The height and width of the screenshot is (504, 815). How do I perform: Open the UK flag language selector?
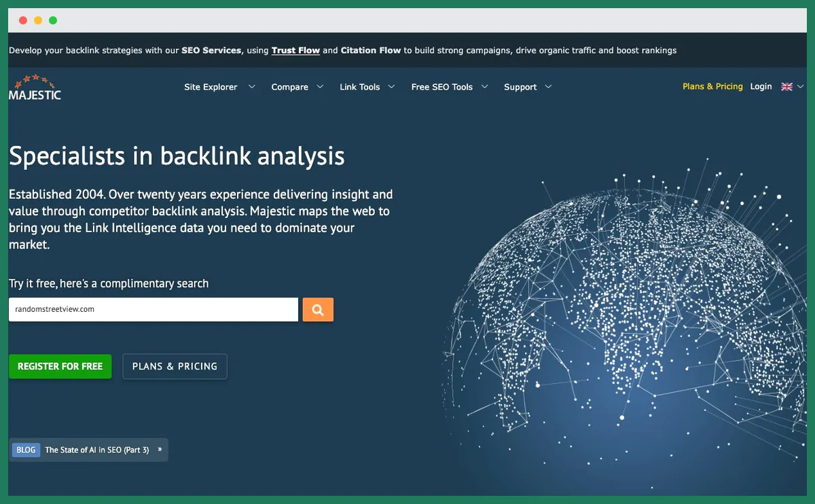(787, 87)
